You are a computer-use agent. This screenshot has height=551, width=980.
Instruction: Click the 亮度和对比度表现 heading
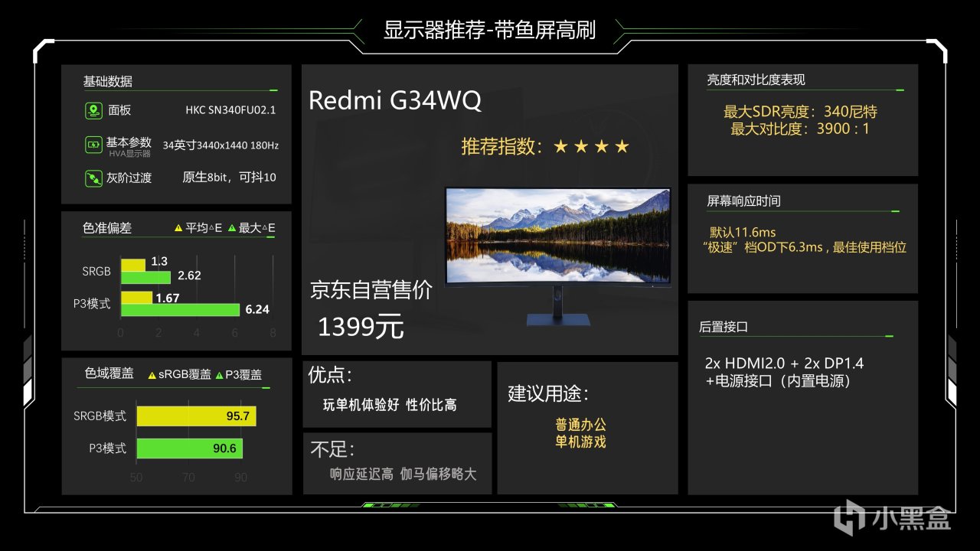(x=756, y=80)
